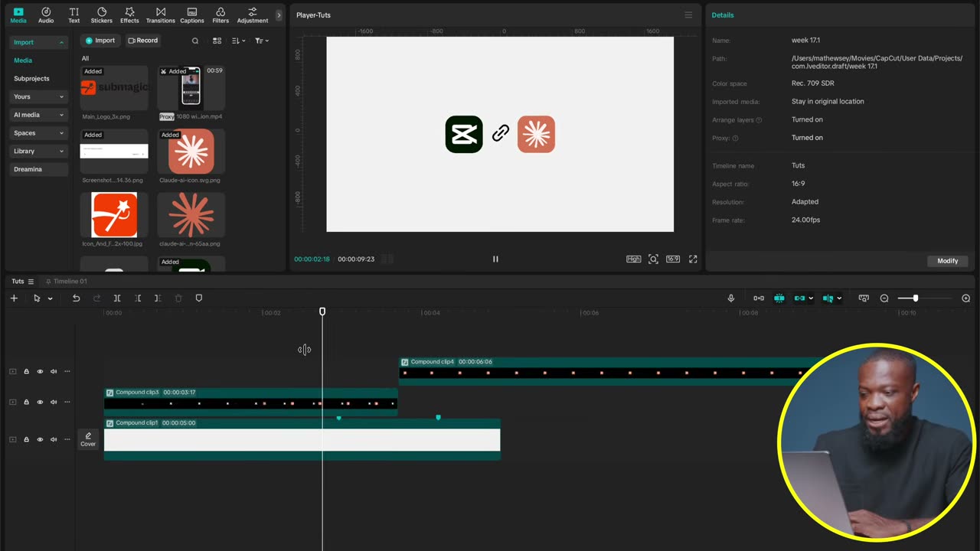Image resolution: width=980 pixels, height=551 pixels.
Task: Mute the Compound clip1 main track
Action: coord(54,439)
